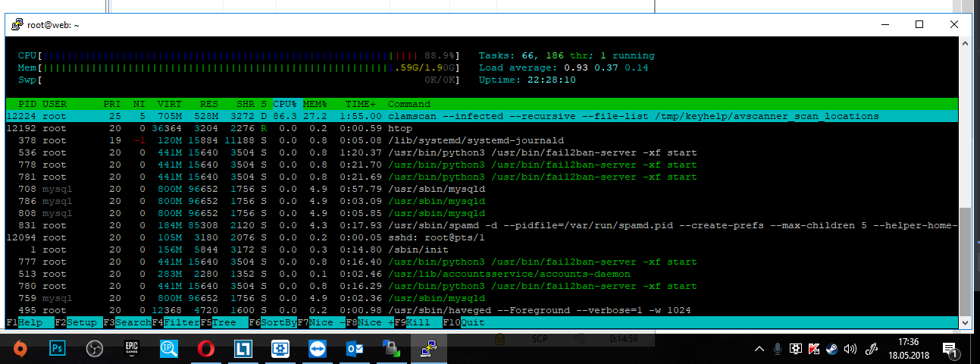Launch OBS Studio from the taskbar

pos(94,349)
